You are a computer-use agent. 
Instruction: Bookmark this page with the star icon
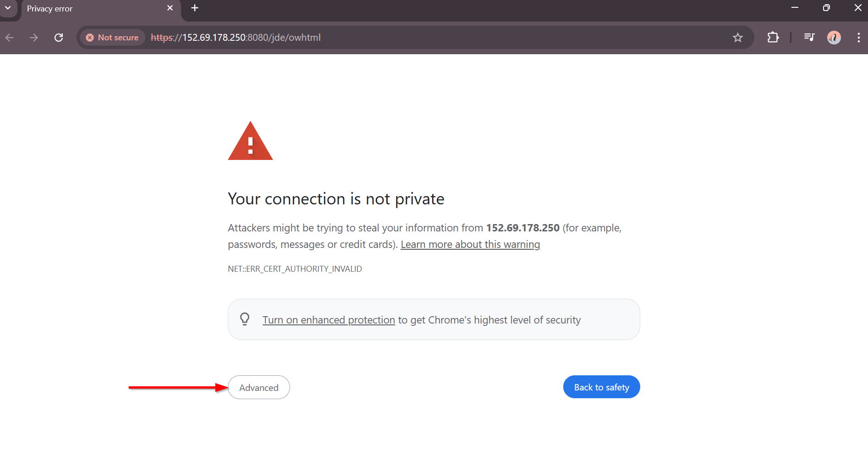[x=737, y=38]
